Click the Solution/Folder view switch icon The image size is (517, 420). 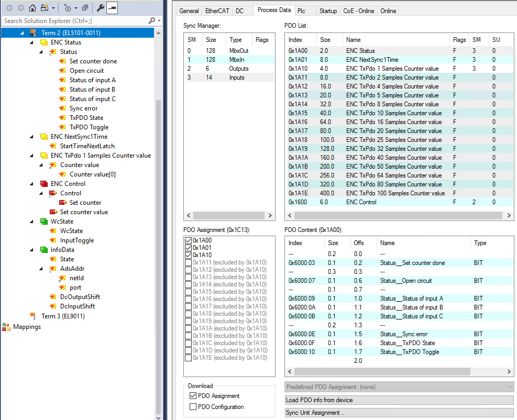45,8
